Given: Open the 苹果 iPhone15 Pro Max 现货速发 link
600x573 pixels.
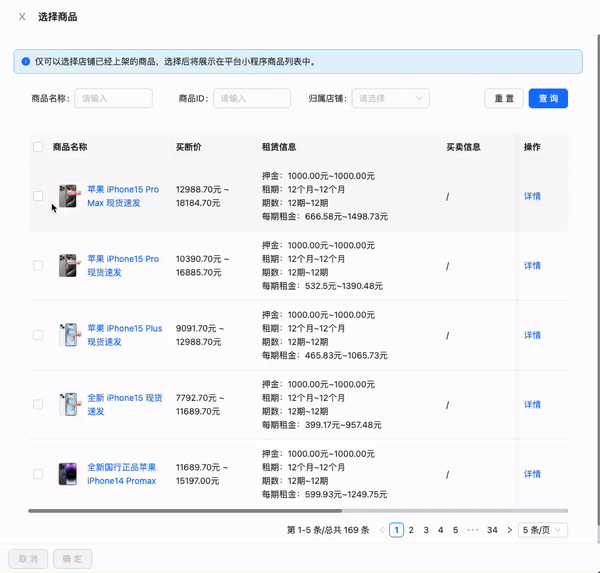Looking at the screenshot, I should pos(123,196).
